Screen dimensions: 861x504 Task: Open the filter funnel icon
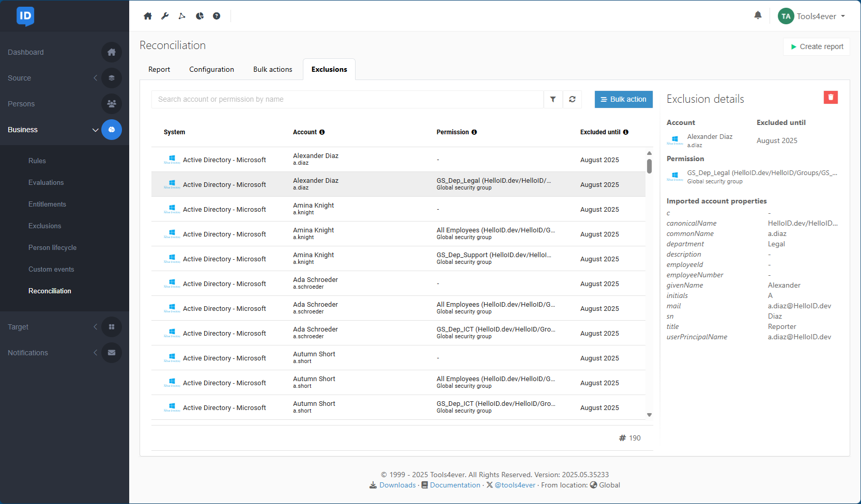(553, 99)
